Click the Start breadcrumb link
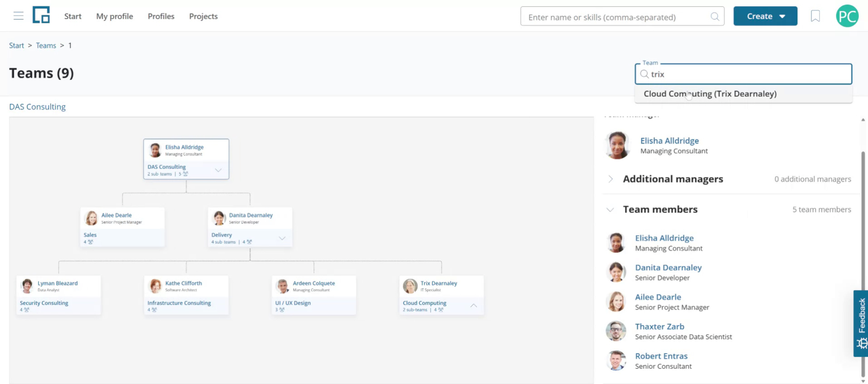 (16, 46)
